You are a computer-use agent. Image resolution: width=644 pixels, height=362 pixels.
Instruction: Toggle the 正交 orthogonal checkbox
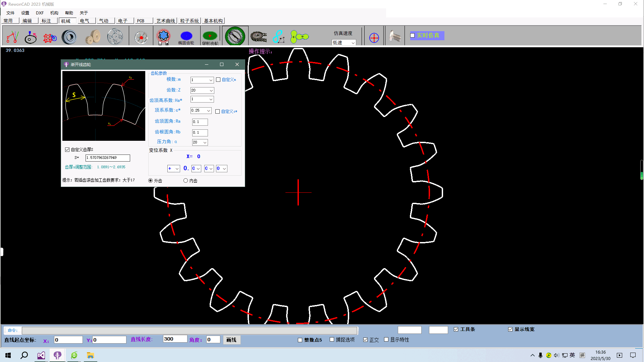(366, 340)
